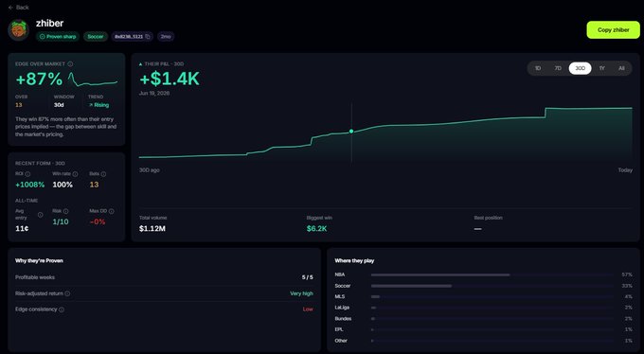Click the +1008% ROI value
Image resolution: width=644 pixels, height=354 pixels.
(29, 185)
